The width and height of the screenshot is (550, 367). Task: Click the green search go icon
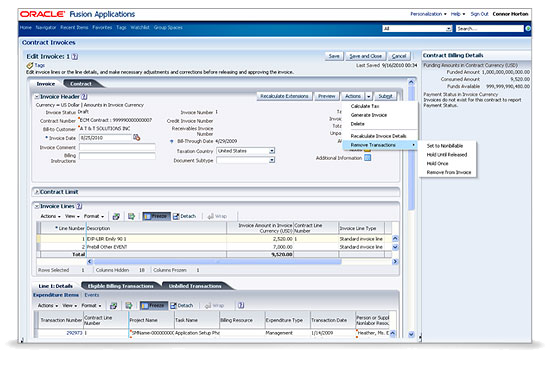[528, 28]
